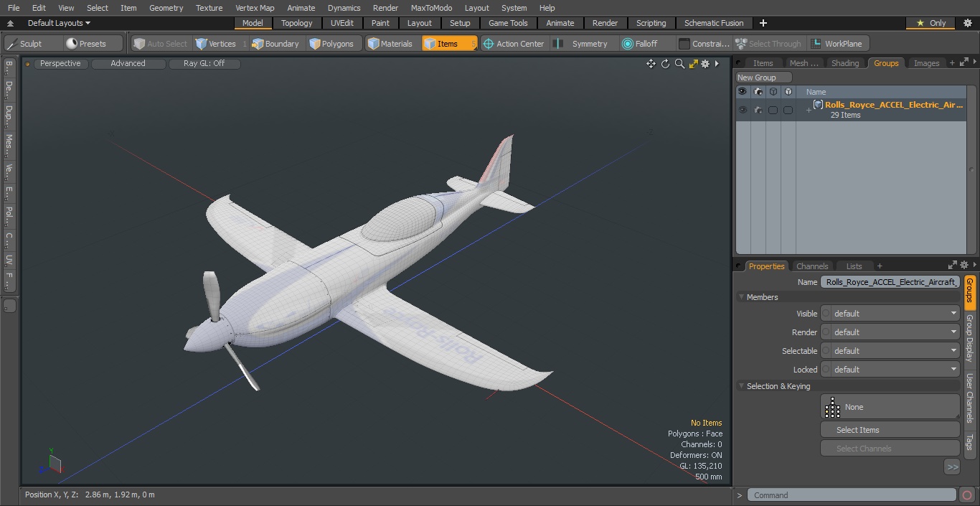The width and height of the screenshot is (980, 506).
Task: Expand the Rolls_Royce group tree
Action: [809, 110]
